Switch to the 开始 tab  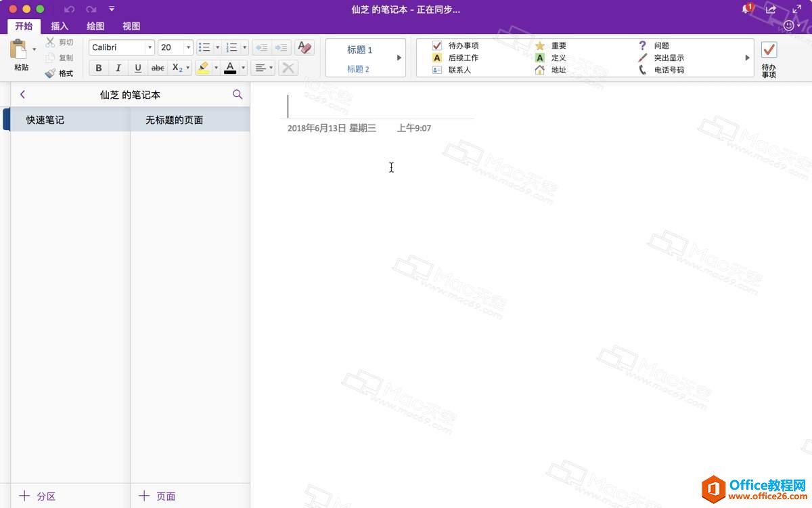click(x=24, y=26)
